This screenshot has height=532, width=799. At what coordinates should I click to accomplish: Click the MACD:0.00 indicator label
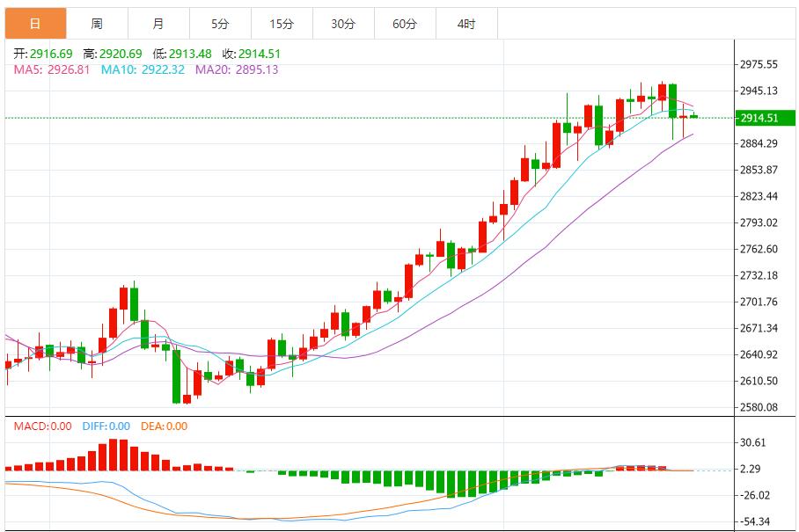pyautogui.click(x=42, y=426)
